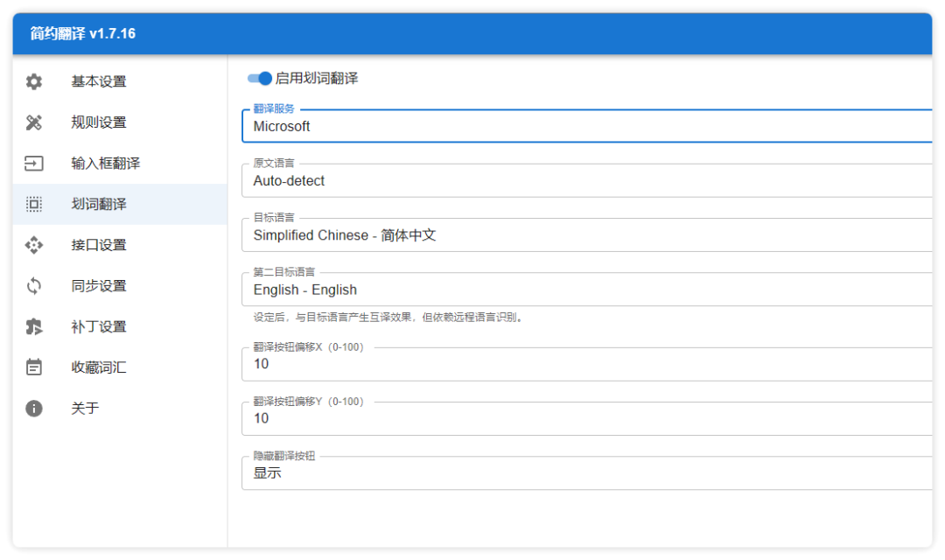
Task: Open the 接口设置 page
Action: (120, 245)
